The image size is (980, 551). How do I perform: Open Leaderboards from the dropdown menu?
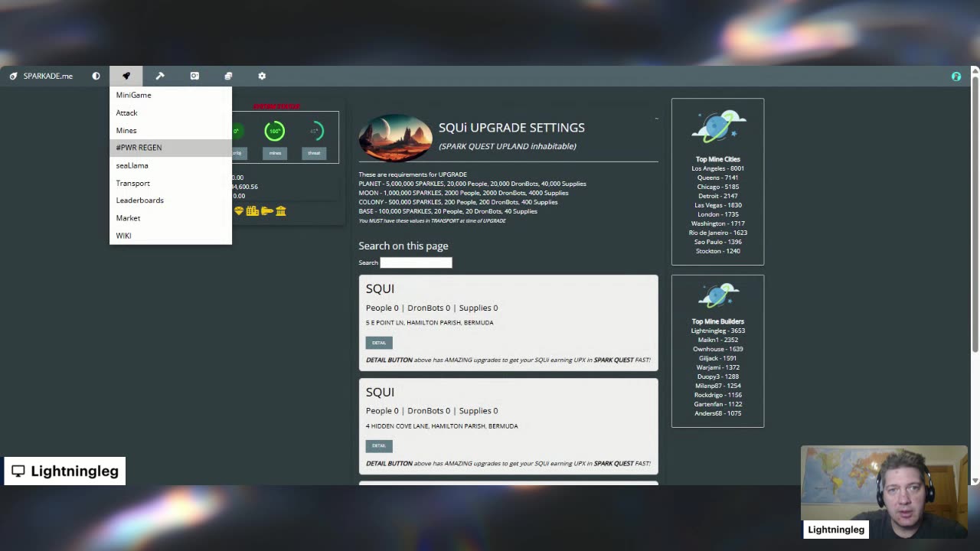[x=171, y=200]
